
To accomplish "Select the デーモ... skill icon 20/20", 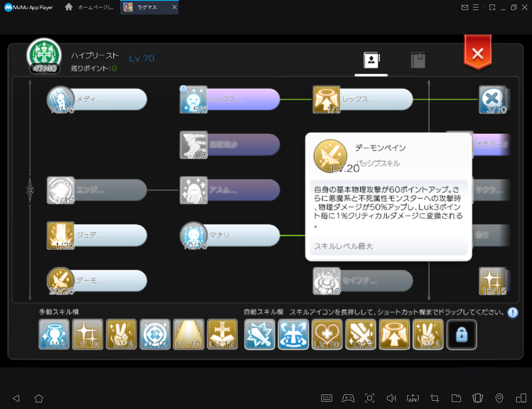I will click(x=61, y=281).
